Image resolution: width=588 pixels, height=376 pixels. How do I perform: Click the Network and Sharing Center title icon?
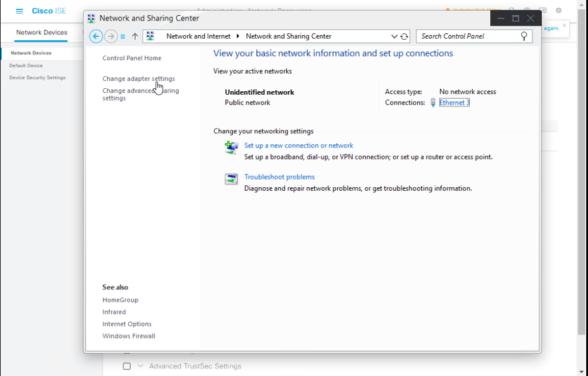pos(91,18)
